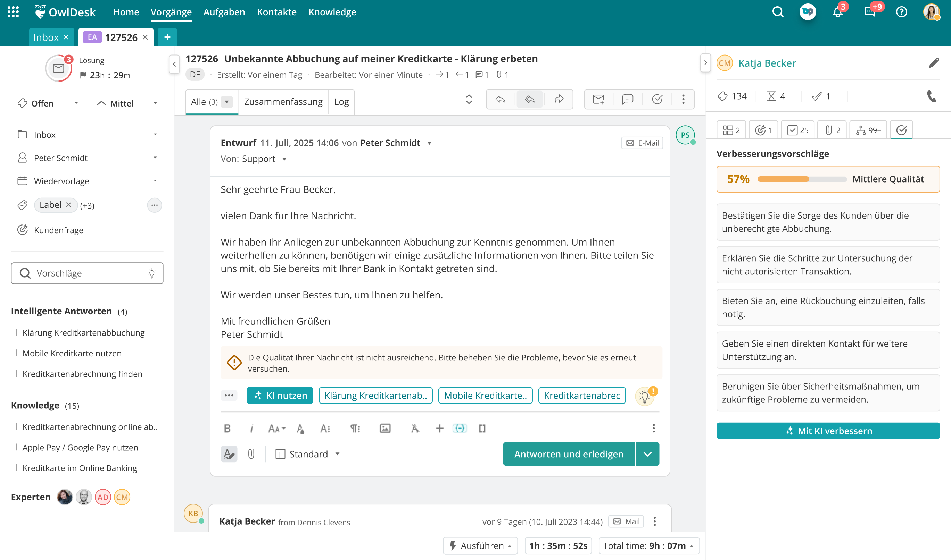The width and height of the screenshot is (951, 560).
Task: Open the Knowledge menu in the navigation
Action: (x=332, y=12)
